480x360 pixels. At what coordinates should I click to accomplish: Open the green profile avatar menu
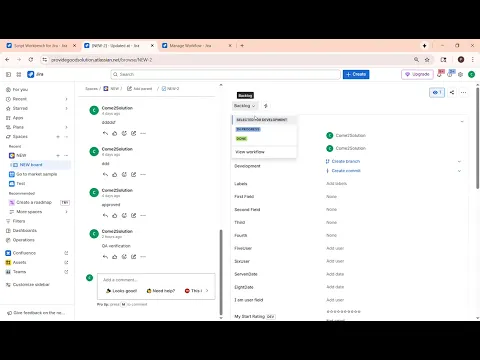click(471, 74)
